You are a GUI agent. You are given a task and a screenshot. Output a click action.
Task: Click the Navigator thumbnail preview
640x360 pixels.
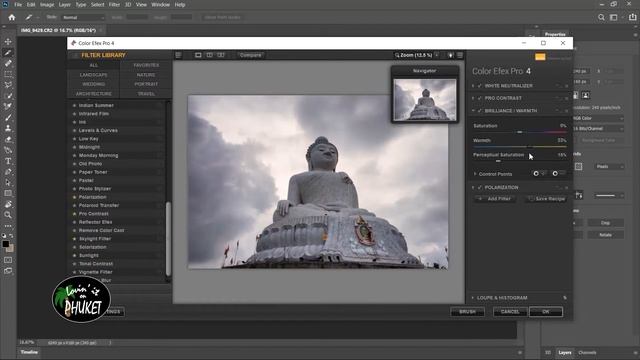pyautogui.click(x=424, y=99)
